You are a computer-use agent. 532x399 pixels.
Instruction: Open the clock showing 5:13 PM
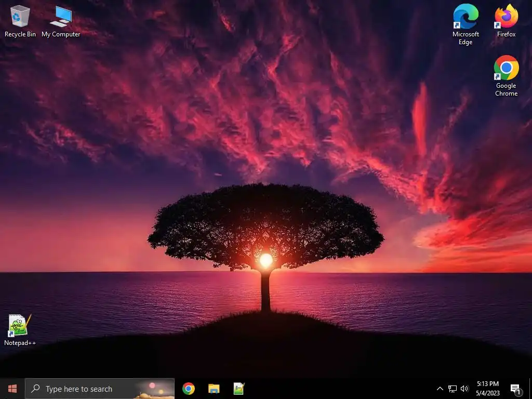pos(487,389)
